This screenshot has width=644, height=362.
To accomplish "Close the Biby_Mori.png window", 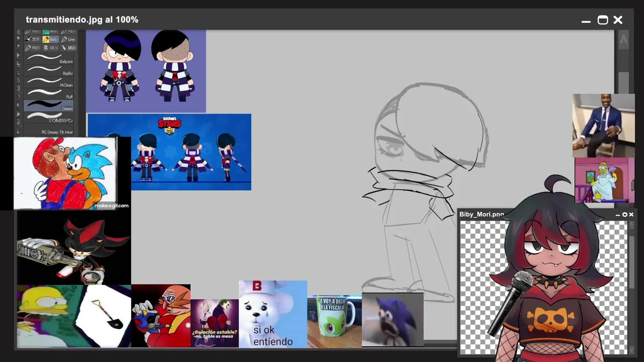I will tap(631, 215).
